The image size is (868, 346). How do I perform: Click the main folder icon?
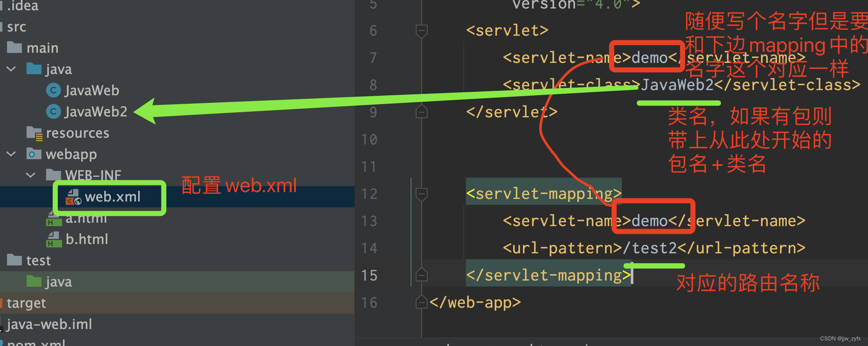pyautogui.click(x=14, y=47)
